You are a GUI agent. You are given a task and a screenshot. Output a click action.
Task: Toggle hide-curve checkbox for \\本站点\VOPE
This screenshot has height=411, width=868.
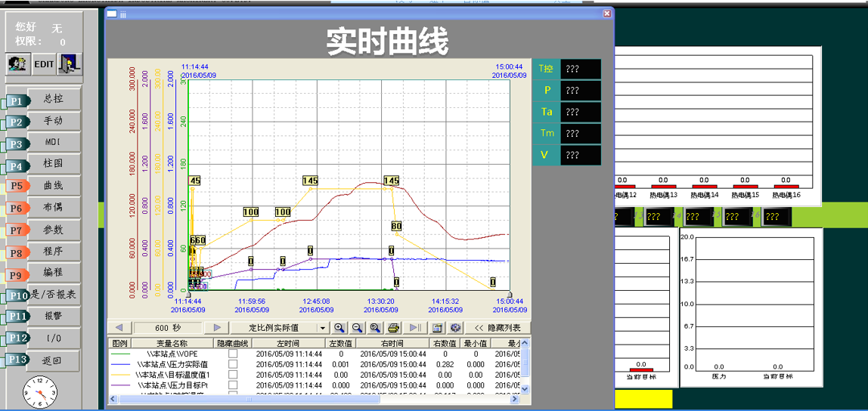(x=233, y=354)
